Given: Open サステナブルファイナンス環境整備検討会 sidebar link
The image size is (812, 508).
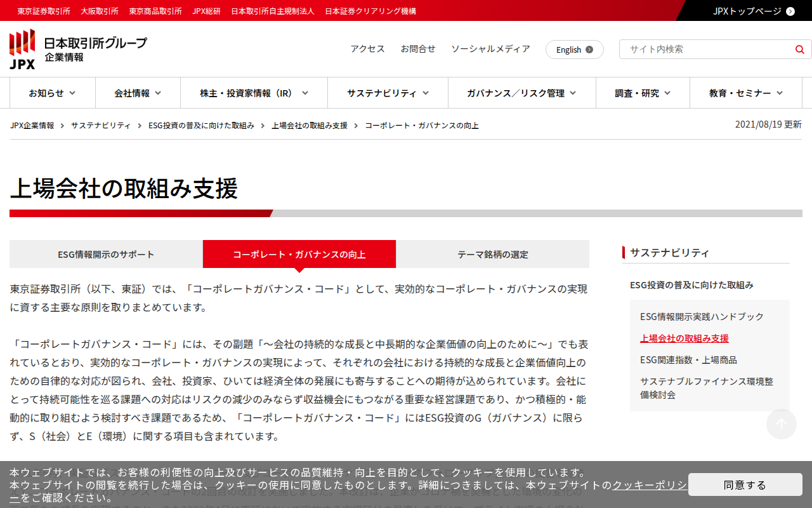Looking at the screenshot, I should [707, 388].
